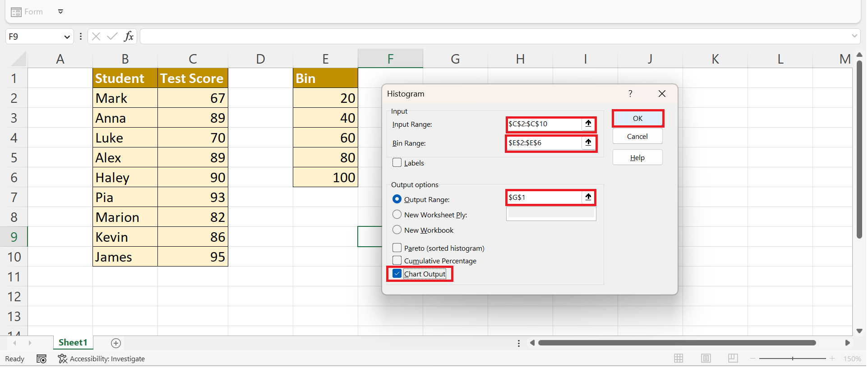Collapse the Input Range selector arrow
The image size is (868, 368).
[588, 124]
